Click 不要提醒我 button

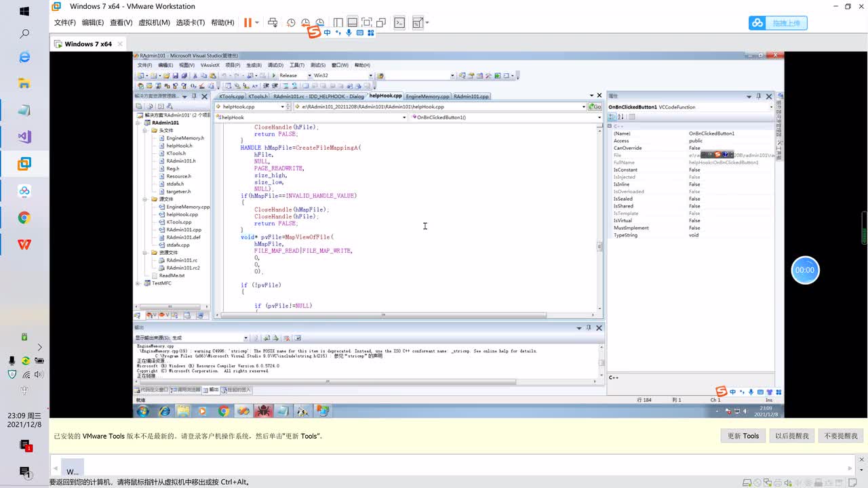pyautogui.click(x=841, y=436)
